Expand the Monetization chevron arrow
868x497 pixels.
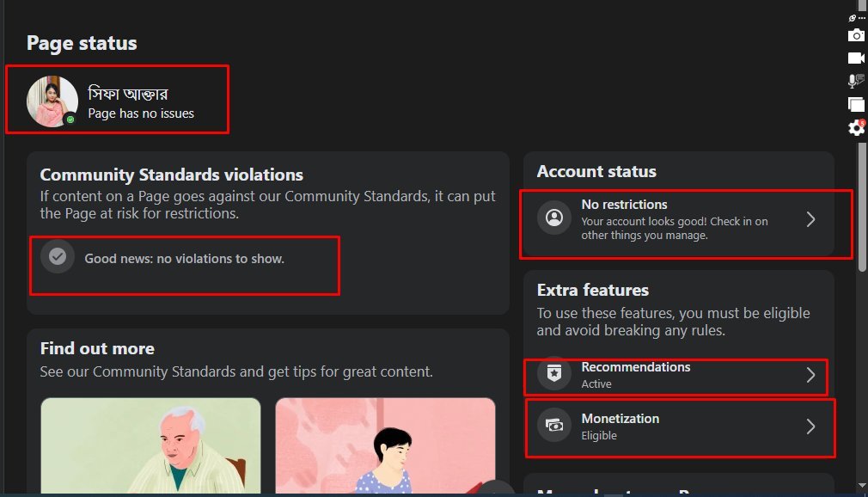tap(810, 426)
